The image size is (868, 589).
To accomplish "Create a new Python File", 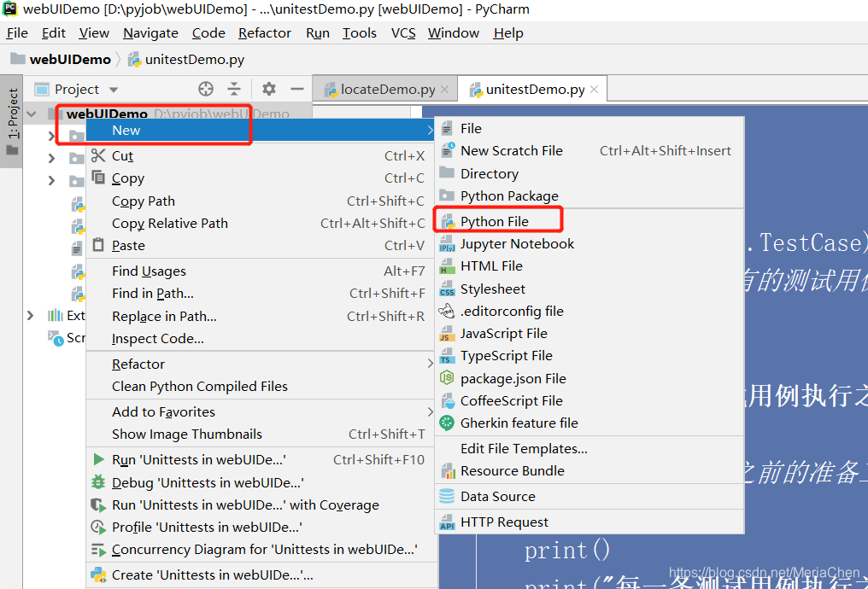I will [x=589, y=221].
